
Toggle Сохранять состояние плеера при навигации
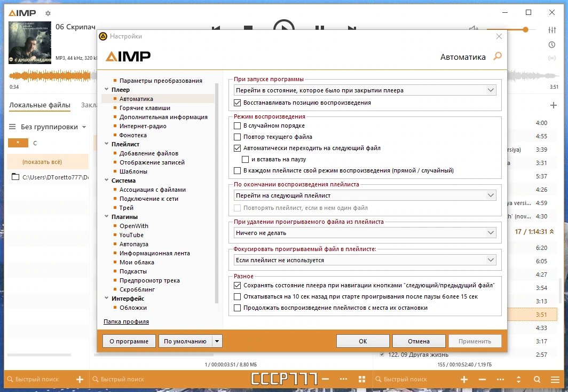(x=237, y=286)
